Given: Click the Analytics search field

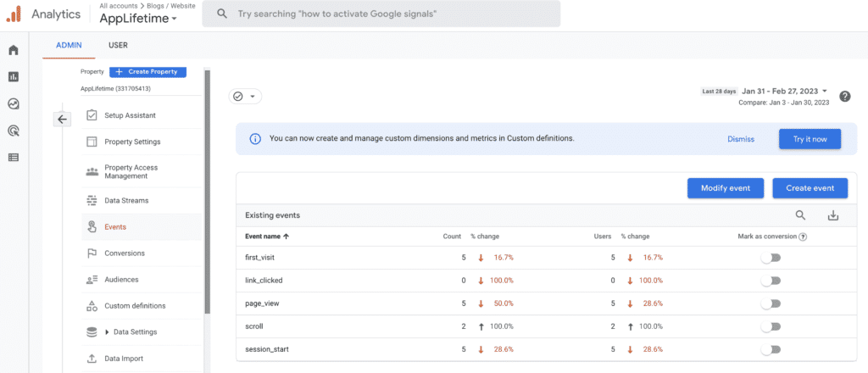Looking at the screenshot, I should tap(381, 14).
